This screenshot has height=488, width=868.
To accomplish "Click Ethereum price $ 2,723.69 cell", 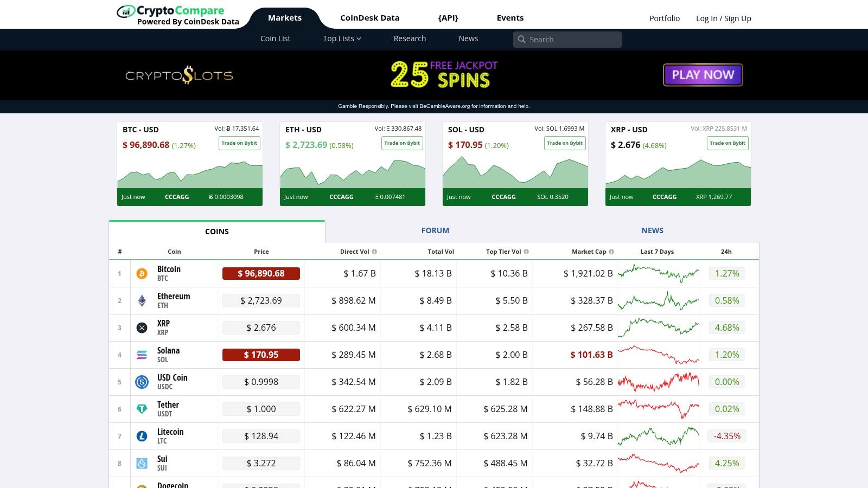I will [x=261, y=301].
